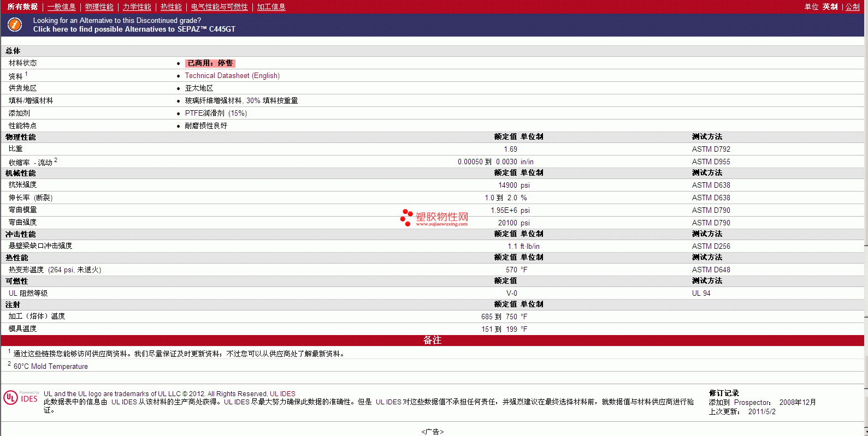Open the 力学性能 tab
Viewport: 868px width, 436px height.
pyautogui.click(x=137, y=7)
